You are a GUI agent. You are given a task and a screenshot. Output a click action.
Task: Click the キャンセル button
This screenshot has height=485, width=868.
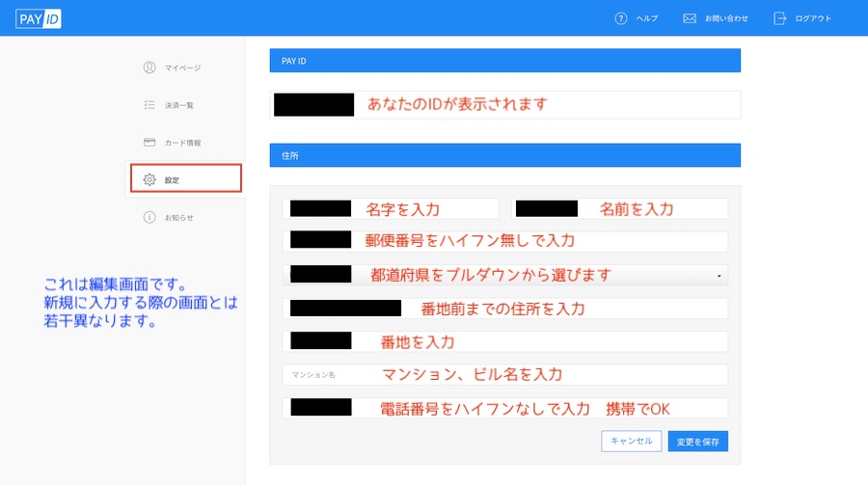631,442
